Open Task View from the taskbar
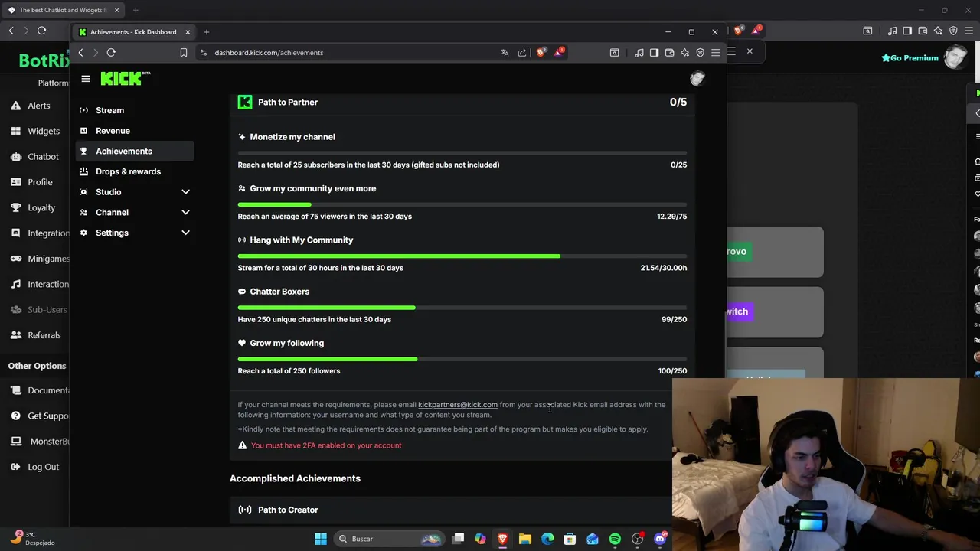The height and width of the screenshot is (551, 980). pyautogui.click(x=458, y=539)
